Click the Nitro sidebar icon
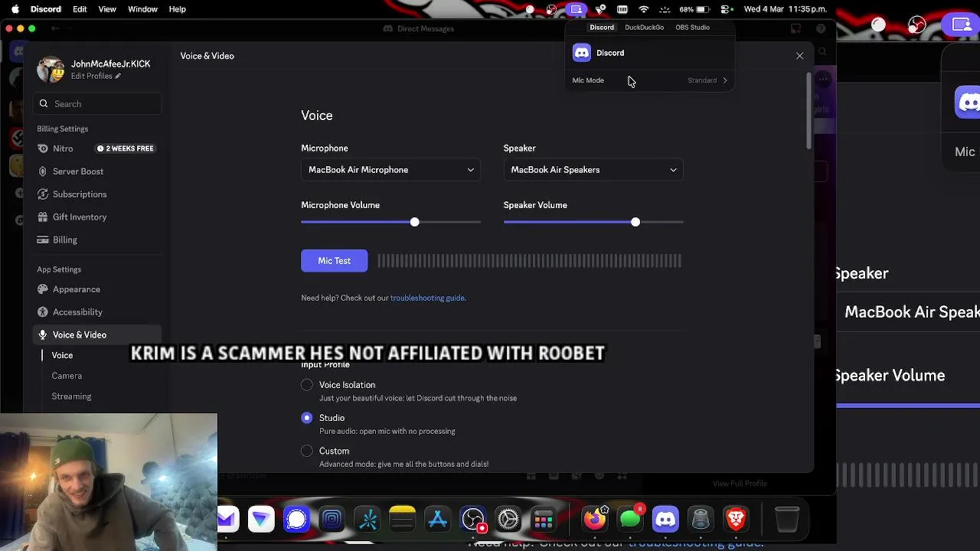 (43, 148)
